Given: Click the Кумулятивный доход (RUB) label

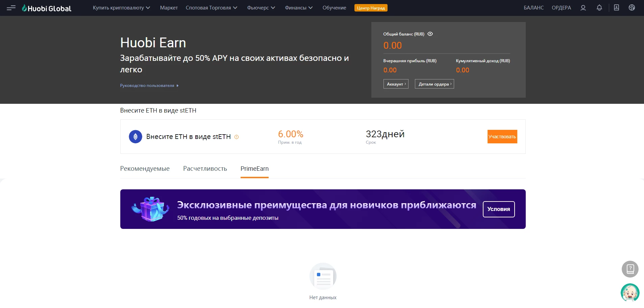Looking at the screenshot, I should click(483, 61).
